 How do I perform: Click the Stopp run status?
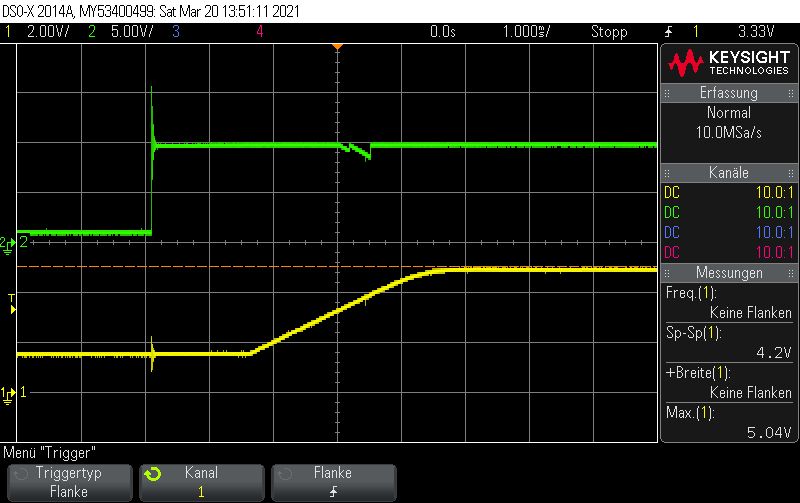point(609,32)
